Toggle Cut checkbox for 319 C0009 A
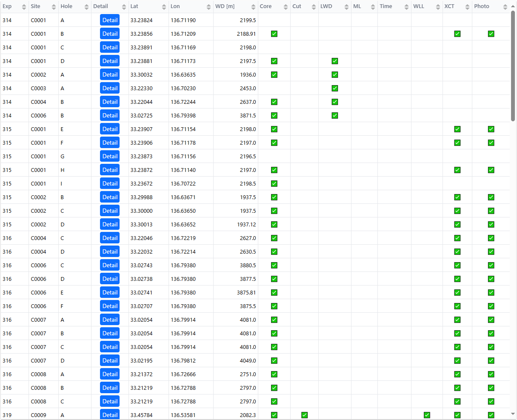The image size is (517, 420). [304, 415]
